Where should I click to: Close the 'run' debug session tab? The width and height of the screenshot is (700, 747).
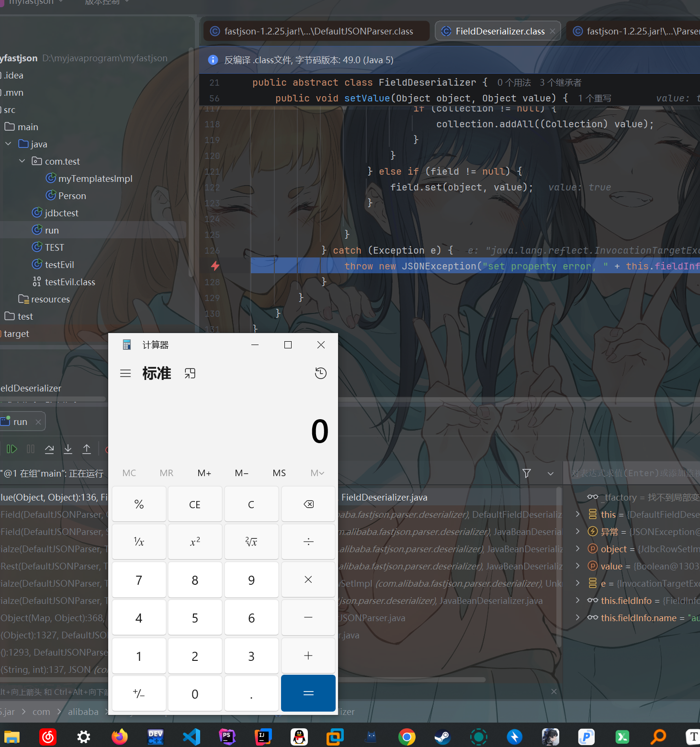[x=38, y=422]
